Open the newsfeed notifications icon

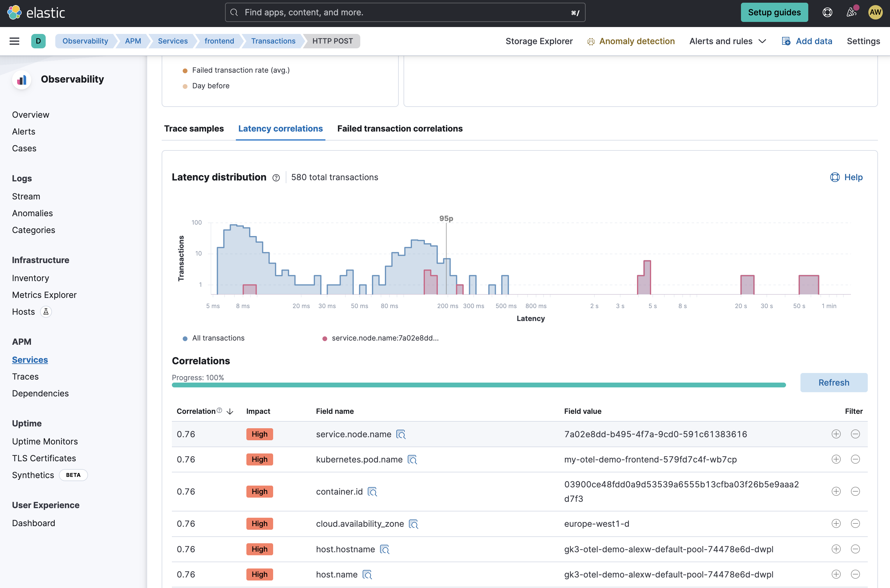[851, 12]
